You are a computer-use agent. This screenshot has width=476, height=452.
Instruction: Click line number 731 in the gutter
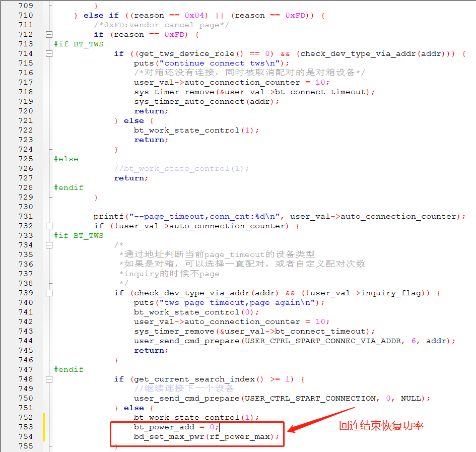(x=26, y=216)
